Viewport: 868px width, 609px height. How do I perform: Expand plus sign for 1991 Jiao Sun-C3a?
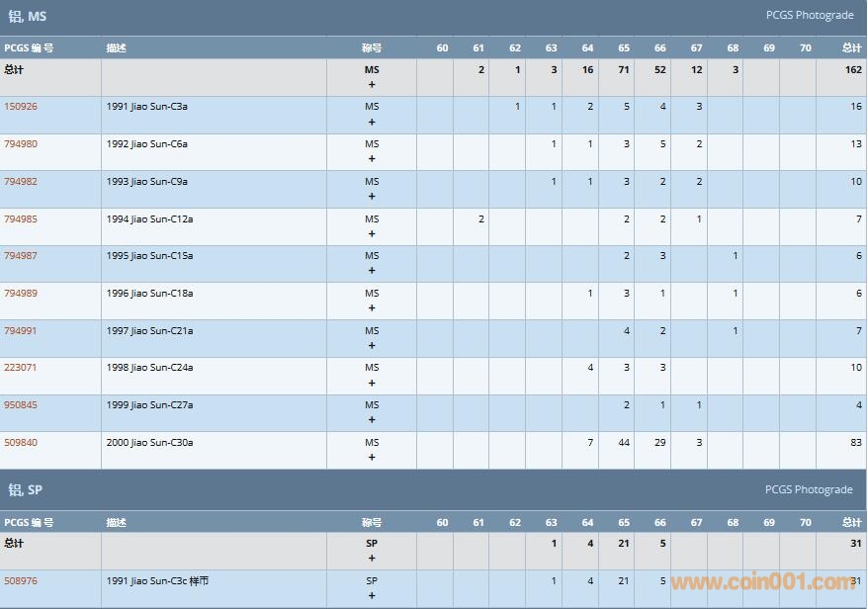(x=372, y=122)
